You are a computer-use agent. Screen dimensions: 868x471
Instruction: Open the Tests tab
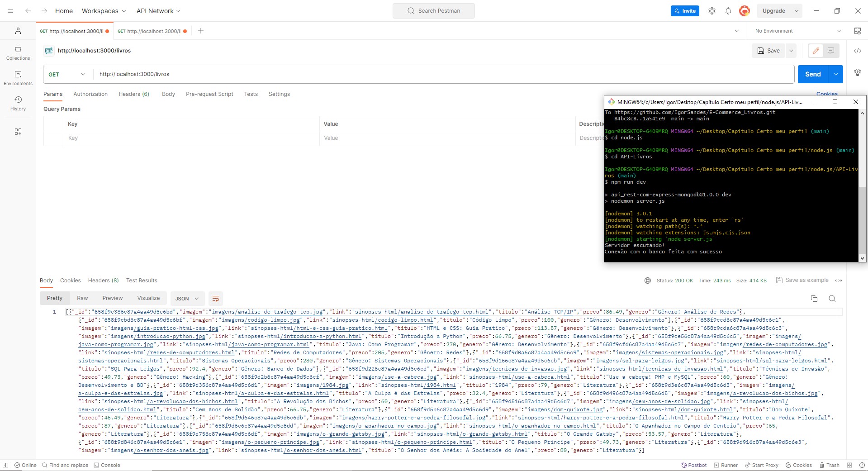[251, 94]
